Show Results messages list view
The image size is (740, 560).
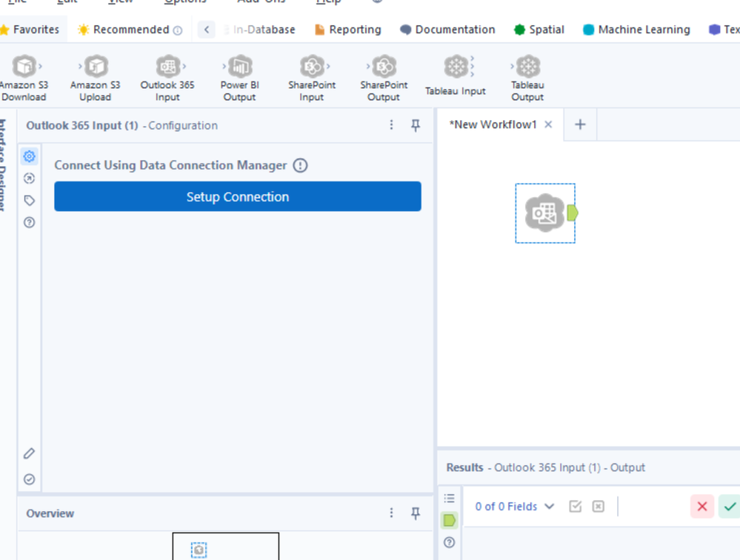450,499
